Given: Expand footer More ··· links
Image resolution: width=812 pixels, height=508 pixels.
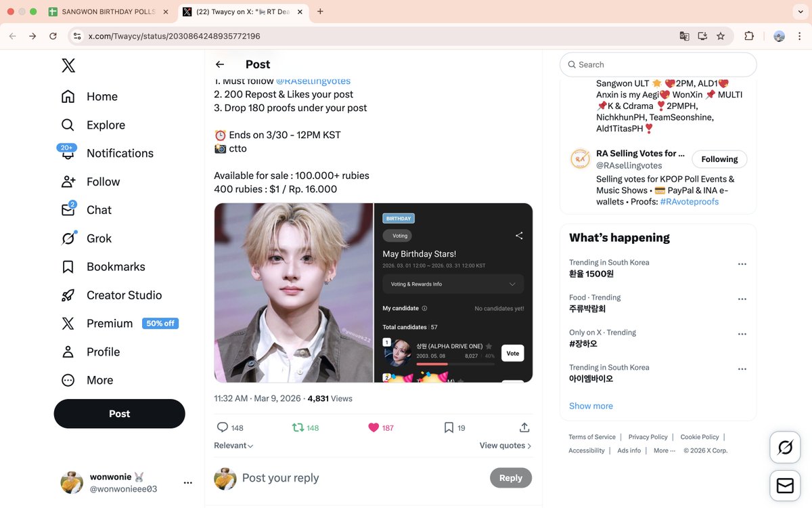Looking at the screenshot, I should [x=664, y=450].
